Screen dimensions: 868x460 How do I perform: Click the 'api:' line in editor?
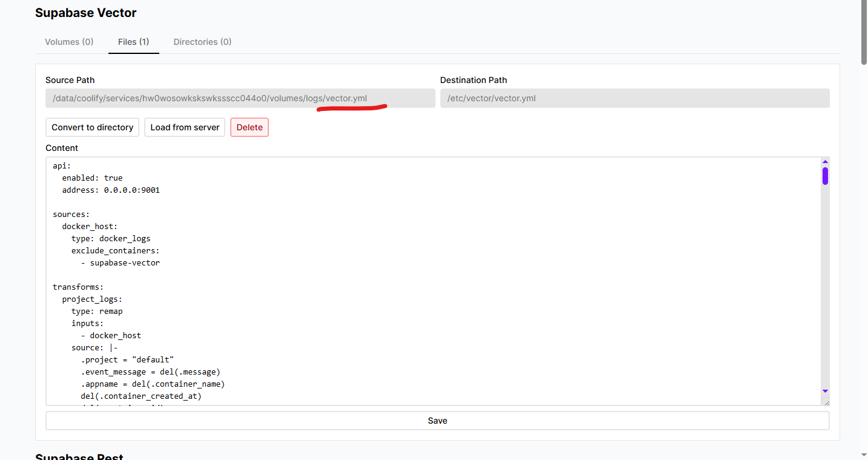pos(62,166)
